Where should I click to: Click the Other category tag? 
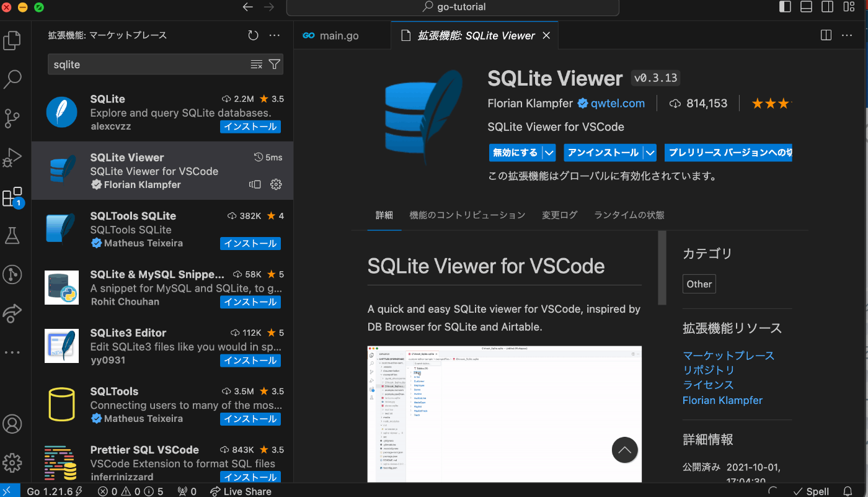click(x=699, y=284)
